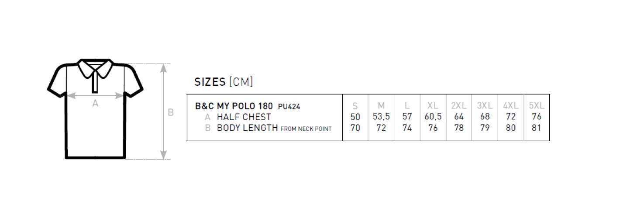
Task: Click the B label beside the vertical arrow
Action: 171,112
